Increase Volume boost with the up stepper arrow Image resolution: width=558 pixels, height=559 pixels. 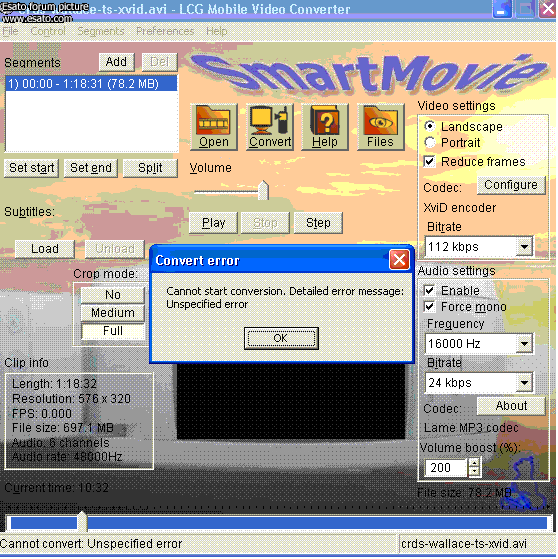tap(474, 463)
